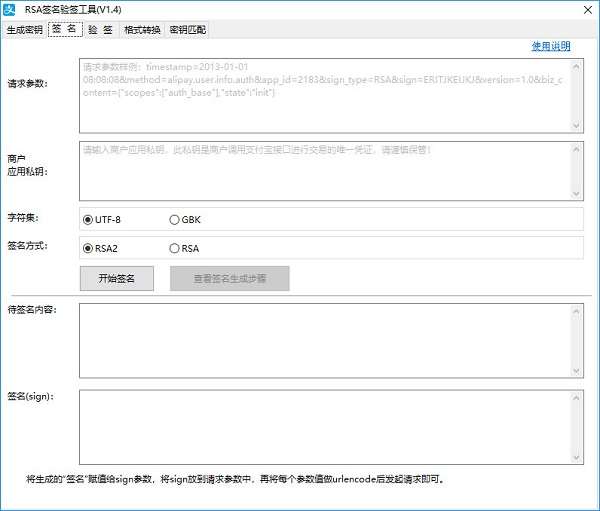Select the UTF-8 charset option

point(102,220)
